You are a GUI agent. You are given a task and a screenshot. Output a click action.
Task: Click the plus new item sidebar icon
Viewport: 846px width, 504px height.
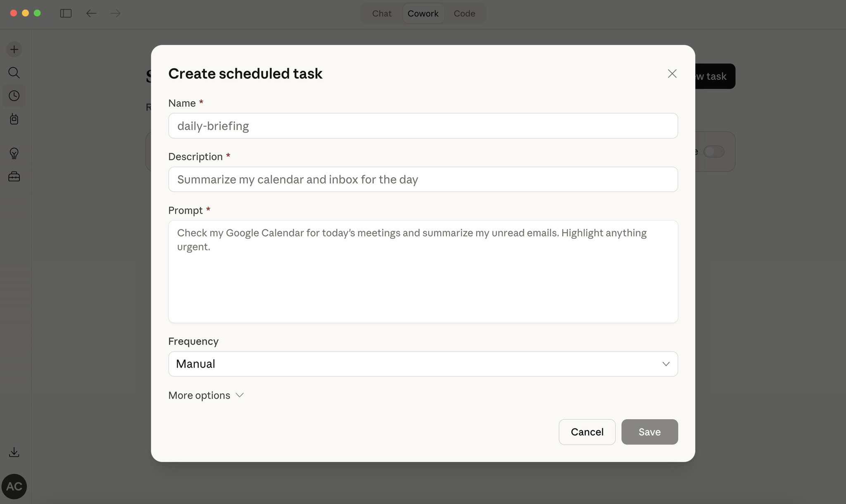(14, 50)
